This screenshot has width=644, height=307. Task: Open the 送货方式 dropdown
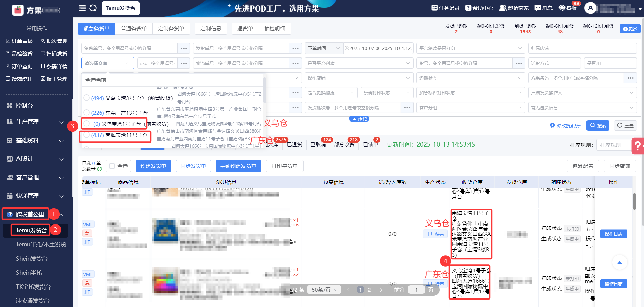[x=555, y=63]
